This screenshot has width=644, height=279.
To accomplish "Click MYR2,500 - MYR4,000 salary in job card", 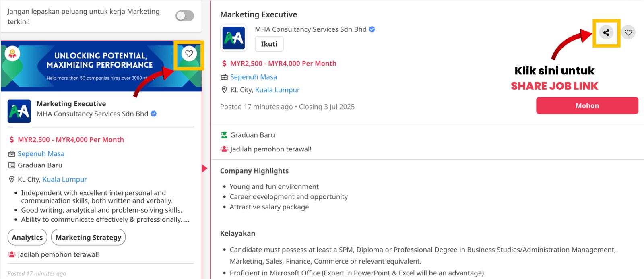I will (71, 140).
